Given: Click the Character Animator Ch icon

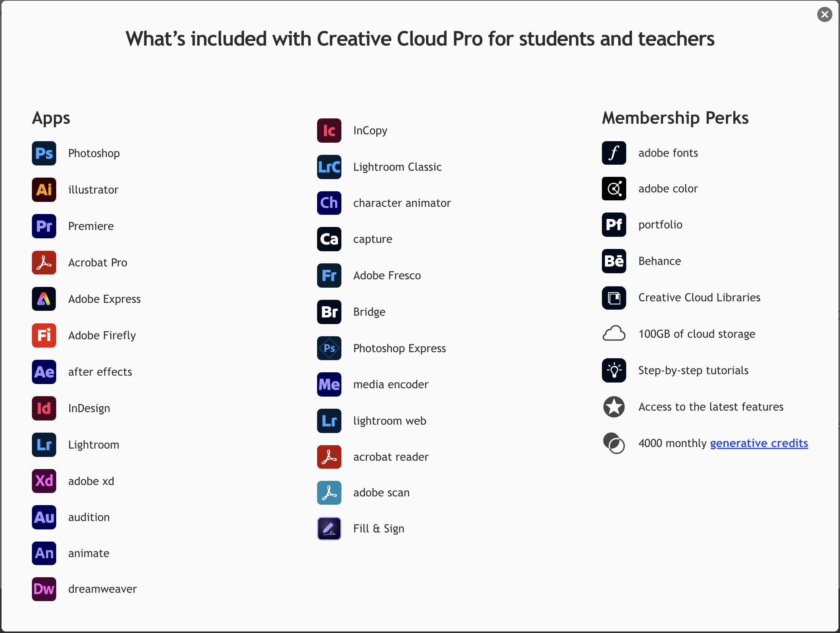Looking at the screenshot, I should 329,203.
